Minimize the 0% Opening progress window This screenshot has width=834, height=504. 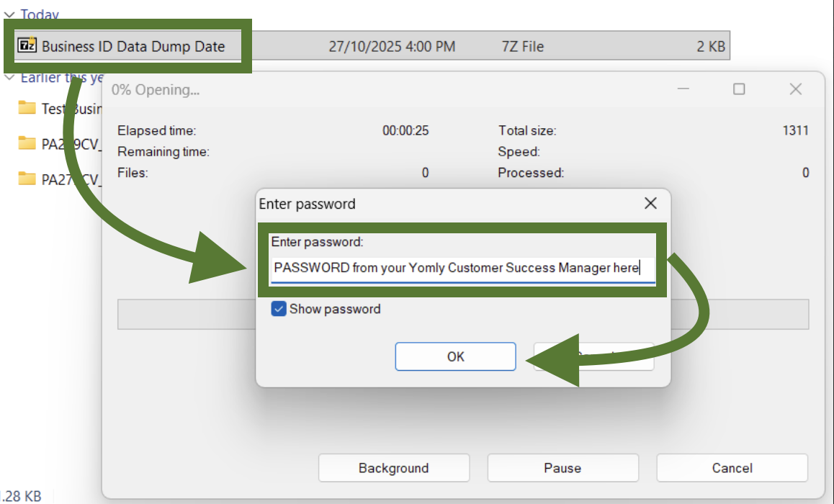point(683,89)
